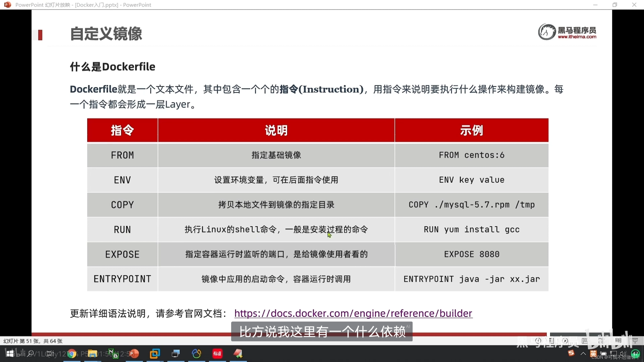Open taskbar search magnifier
644x362 pixels.
[x=31, y=353]
